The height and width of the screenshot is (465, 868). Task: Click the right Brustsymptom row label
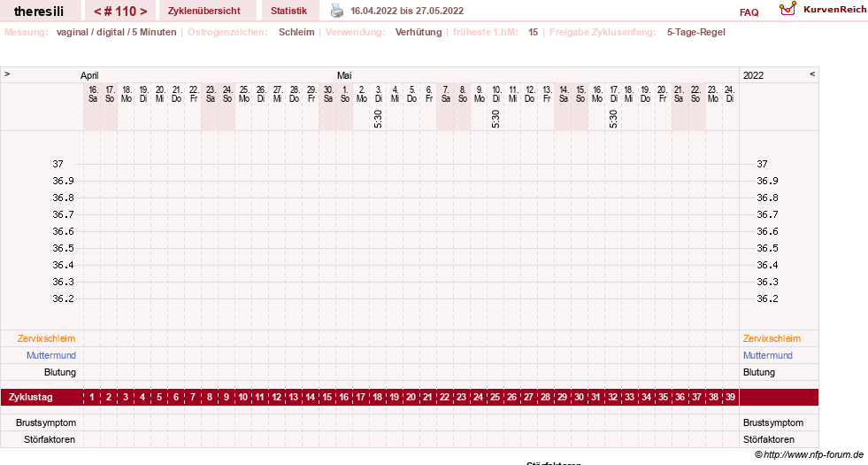(x=773, y=422)
